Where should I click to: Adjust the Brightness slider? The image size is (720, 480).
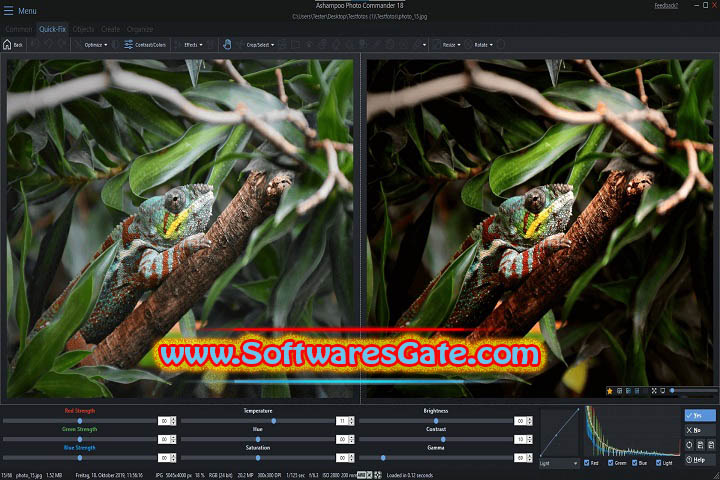tap(436, 421)
